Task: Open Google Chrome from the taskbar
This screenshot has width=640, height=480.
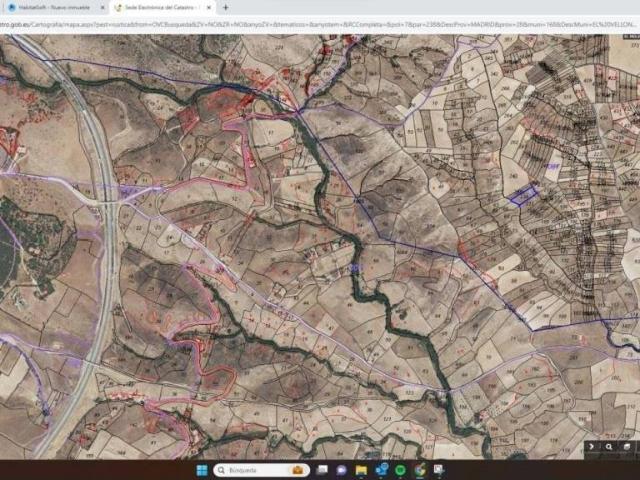Action: click(x=420, y=470)
